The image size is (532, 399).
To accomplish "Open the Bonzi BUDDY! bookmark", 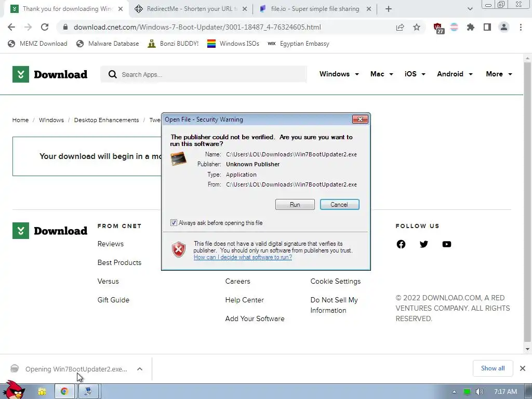I will [x=173, y=44].
